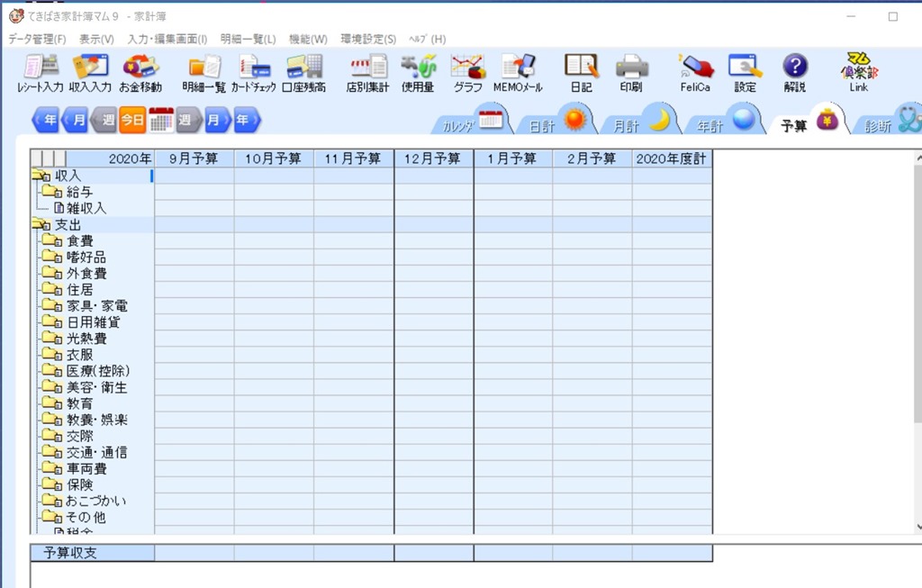Click the vertical scrollbar of budget table

tap(917, 342)
